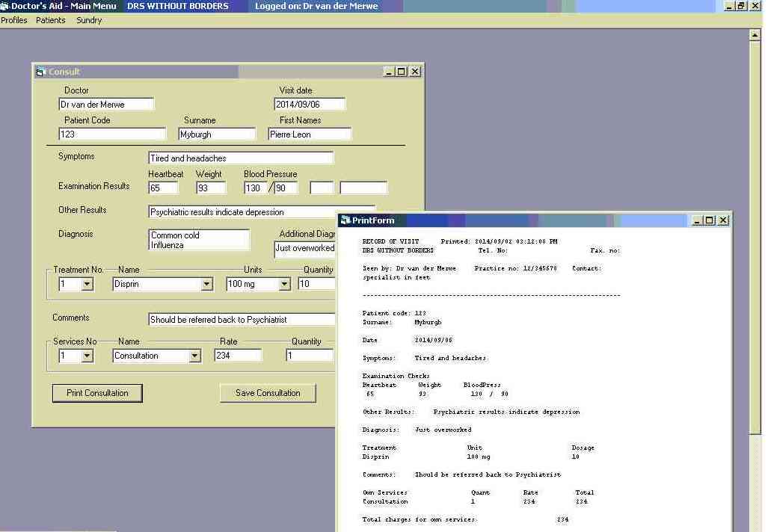Minimize the Consult window
The image size is (768, 532).
pyautogui.click(x=389, y=72)
